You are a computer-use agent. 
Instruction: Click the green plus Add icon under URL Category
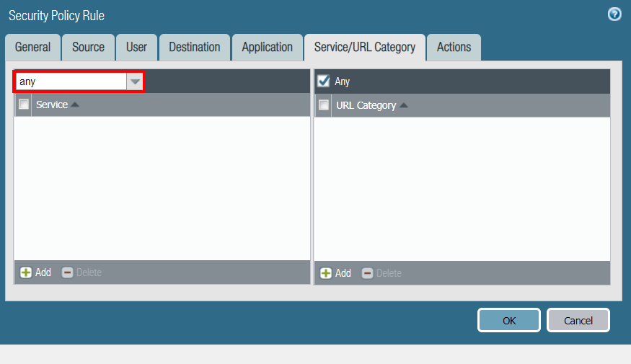point(326,273)
